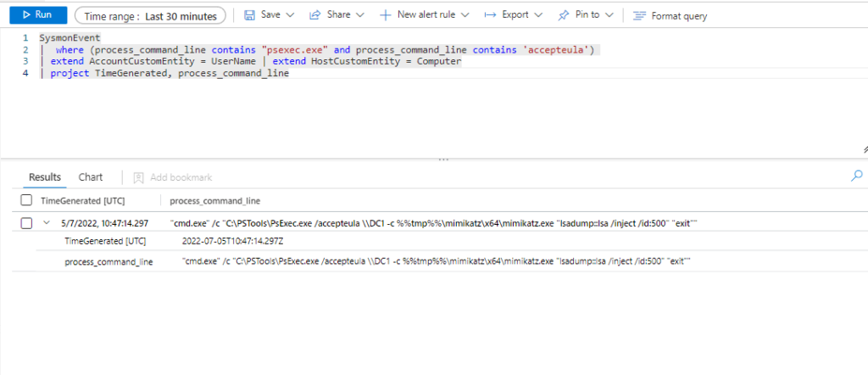
Task: Click the Share icon in toolbar
Action: 314,15
